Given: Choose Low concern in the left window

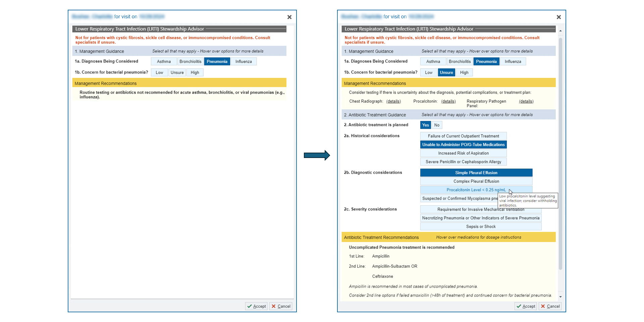Looking at the screenshot, I should 159,72.
